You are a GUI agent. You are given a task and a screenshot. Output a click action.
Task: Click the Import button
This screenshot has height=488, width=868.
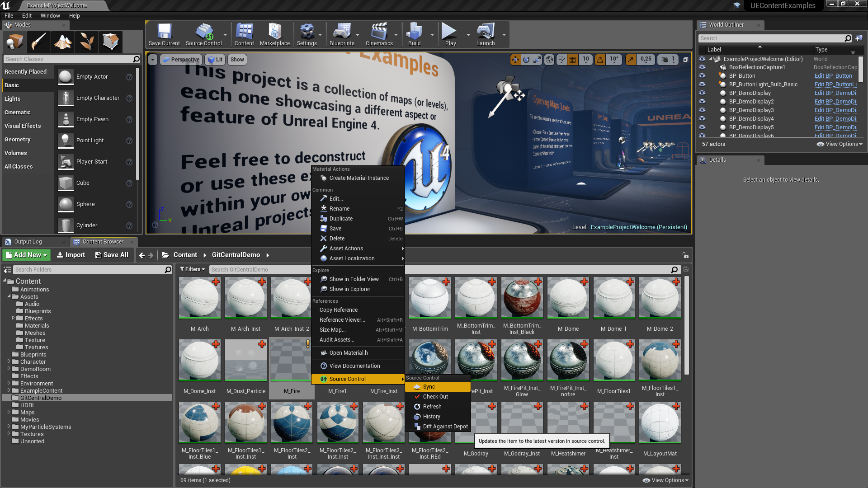71,255
